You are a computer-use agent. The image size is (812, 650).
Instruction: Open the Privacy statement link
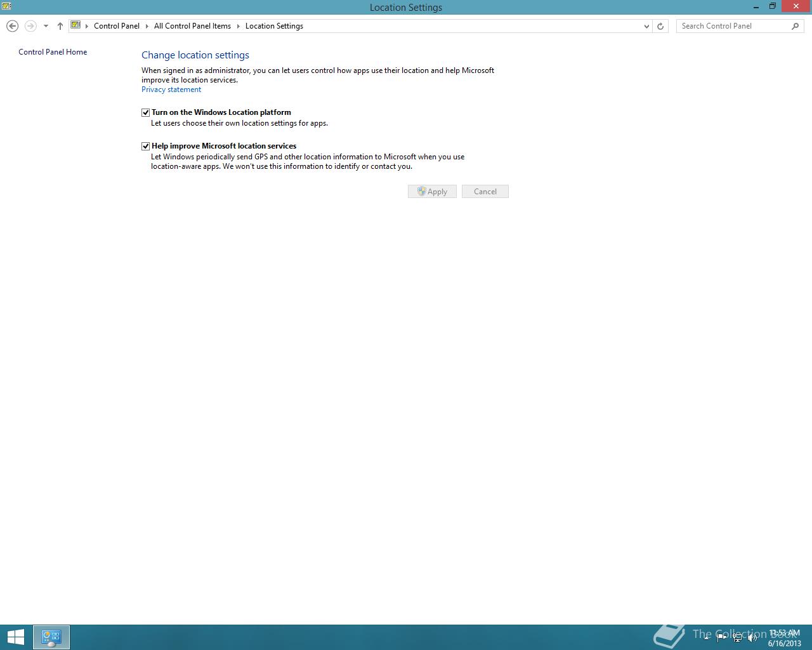[171, 90]
